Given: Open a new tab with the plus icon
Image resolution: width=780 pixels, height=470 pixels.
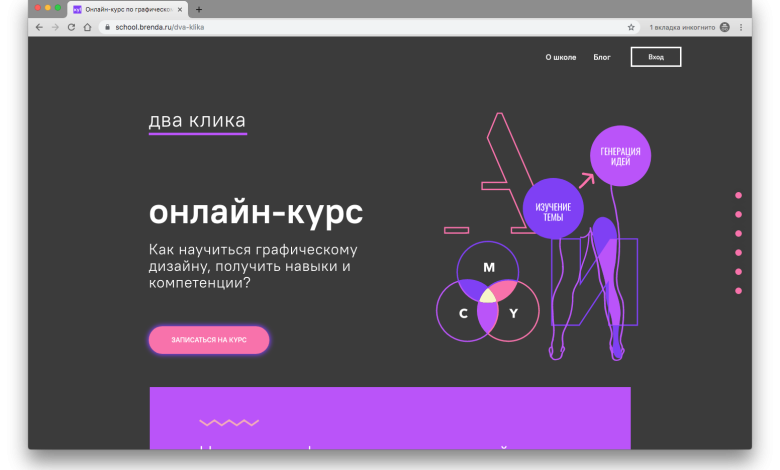Looking at the screenshot, I should tap(199, 9).
